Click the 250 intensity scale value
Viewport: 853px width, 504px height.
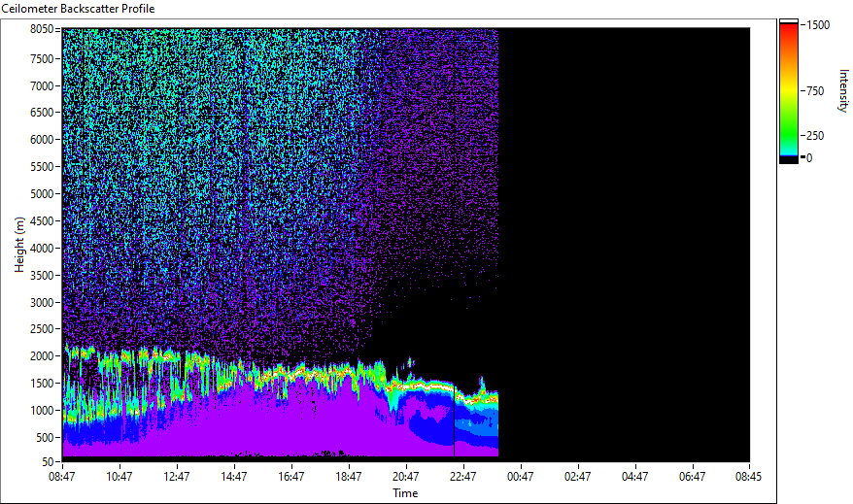point(815,136)
